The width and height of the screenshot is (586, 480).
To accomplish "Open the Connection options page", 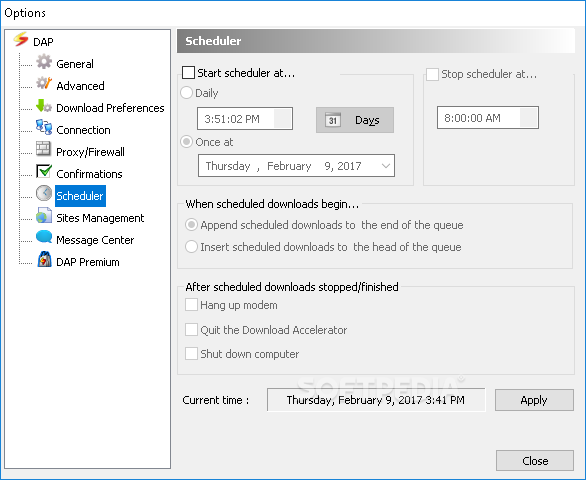I will (83, 130).
